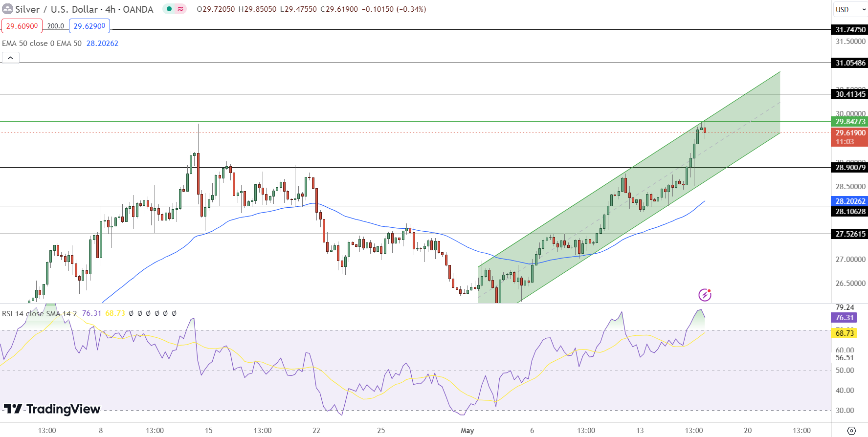Click the 25 date on time axis
This screenshot has height=437, width=868.
(381, 431)
